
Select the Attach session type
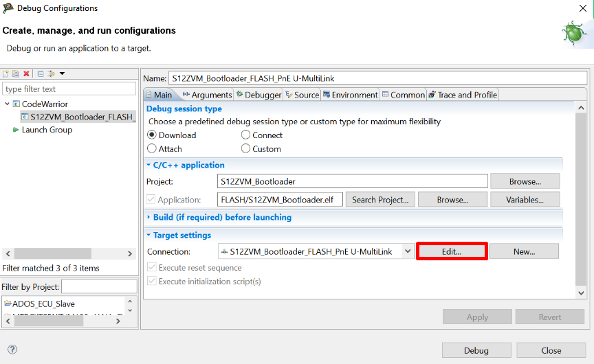[x=152, y=148]
